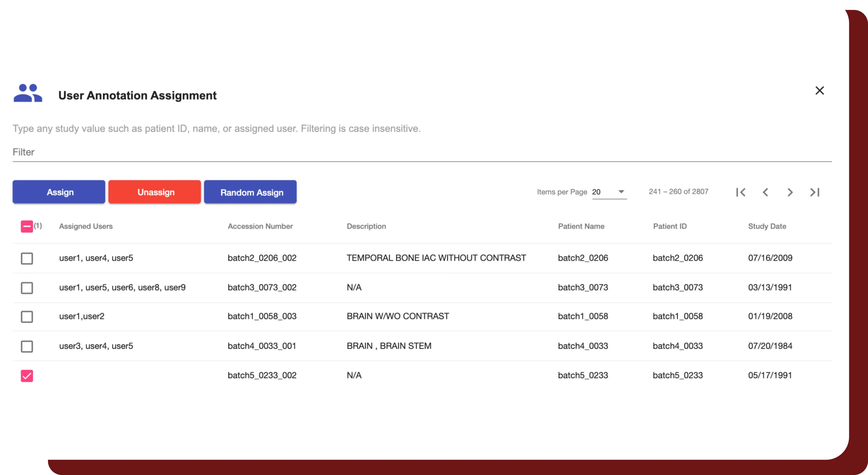
Task: Click the Assign button
Action: [59, 192]
